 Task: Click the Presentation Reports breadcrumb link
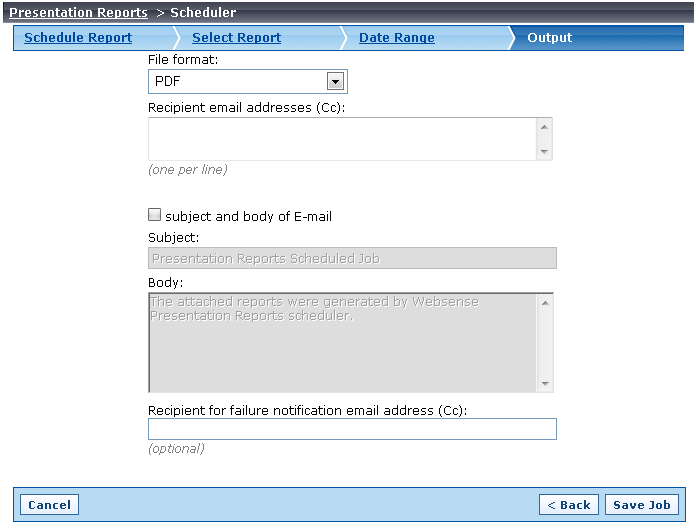[x=78, y=12]
